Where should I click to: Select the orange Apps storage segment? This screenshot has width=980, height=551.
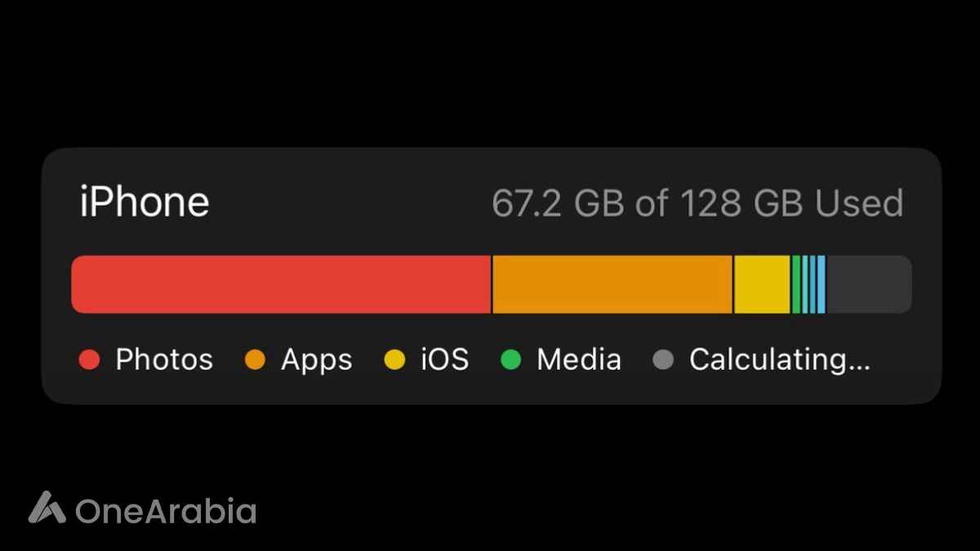click(612, 284)
